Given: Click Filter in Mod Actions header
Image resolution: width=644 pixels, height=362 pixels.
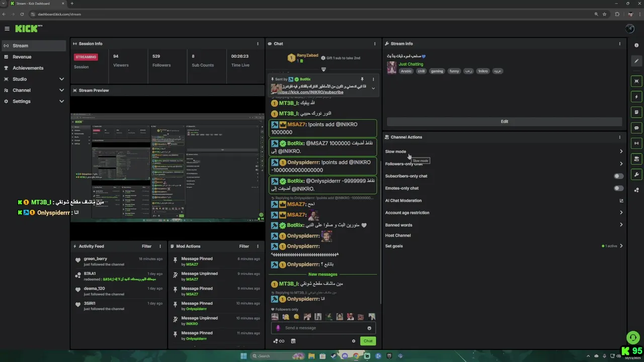Looking at the screenshot, I should coord(244,246).
